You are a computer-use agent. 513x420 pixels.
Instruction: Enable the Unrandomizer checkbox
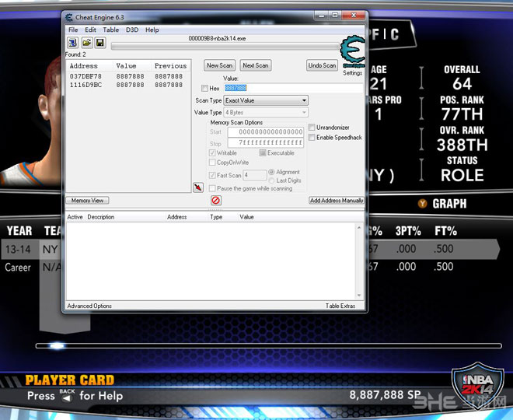[312, 128]
